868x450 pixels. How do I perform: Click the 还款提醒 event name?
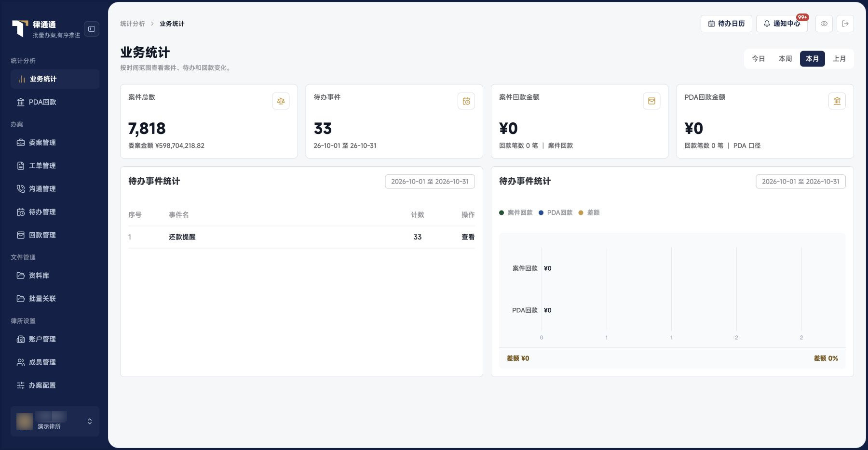[182, 237]
